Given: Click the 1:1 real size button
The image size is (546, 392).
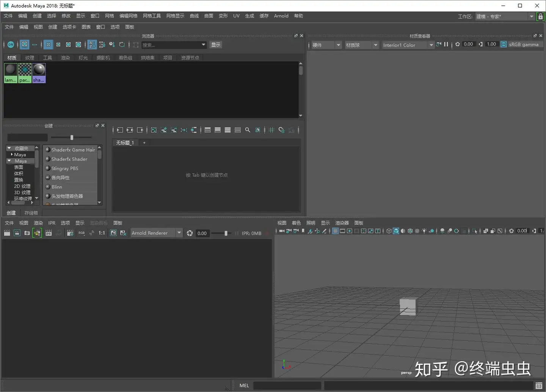Looking at the screenshot, I should click(102, 233).
